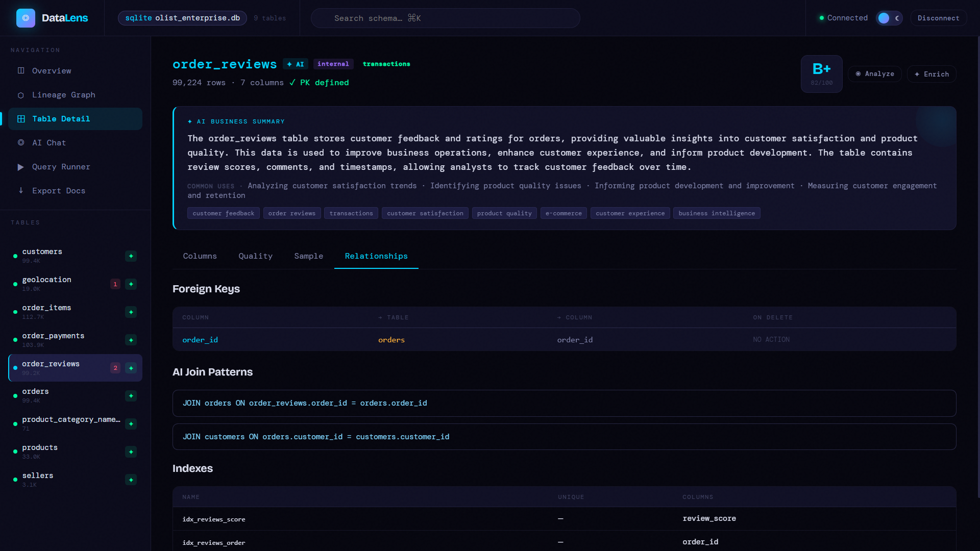Open sellers in tables list

(75, 480)
